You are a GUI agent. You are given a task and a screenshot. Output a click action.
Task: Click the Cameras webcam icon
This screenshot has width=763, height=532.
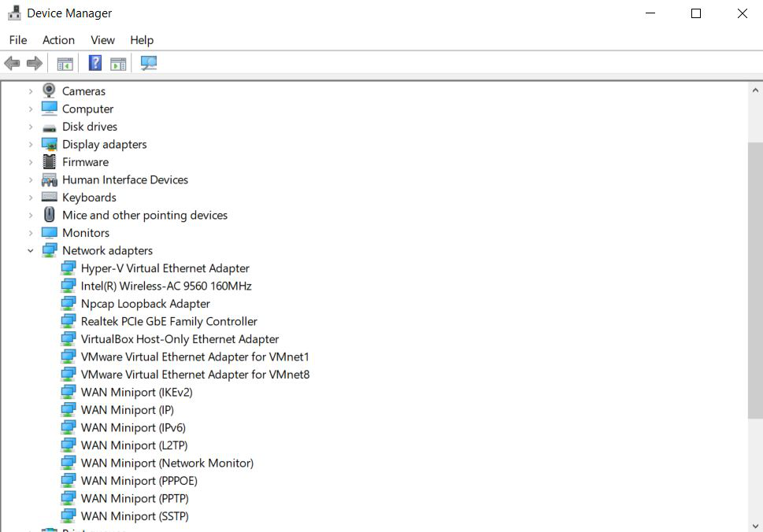[50, 91]
